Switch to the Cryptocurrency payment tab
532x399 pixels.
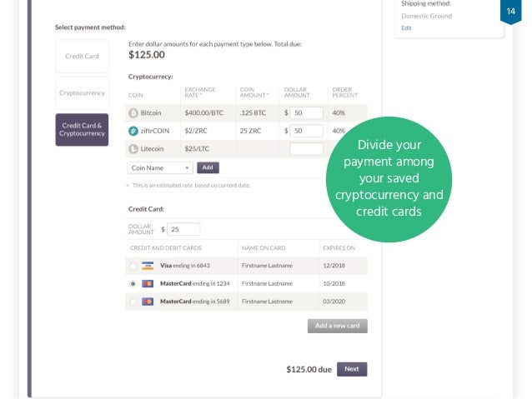pyautogui.click(x=82, y=93)
